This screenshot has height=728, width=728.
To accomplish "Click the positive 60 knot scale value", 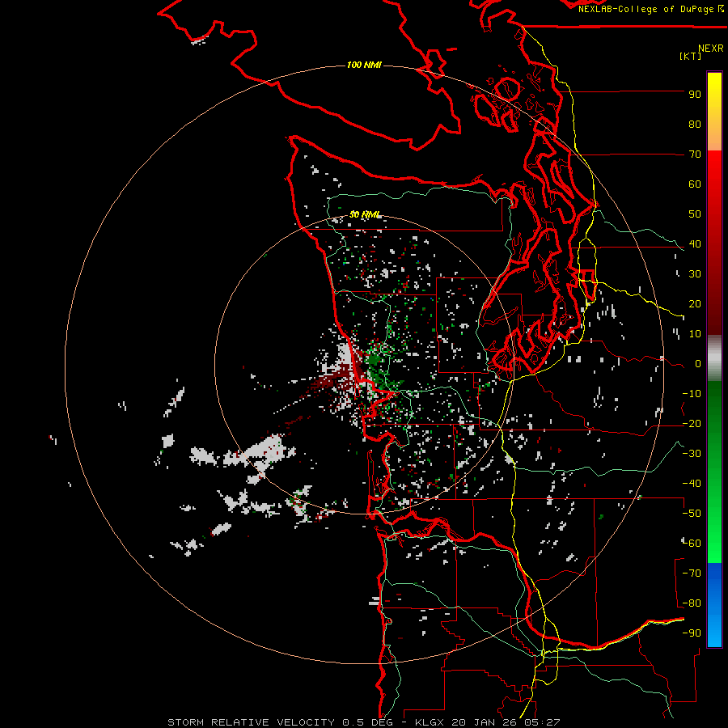I will pyautogui.click(x=695, y=184).
